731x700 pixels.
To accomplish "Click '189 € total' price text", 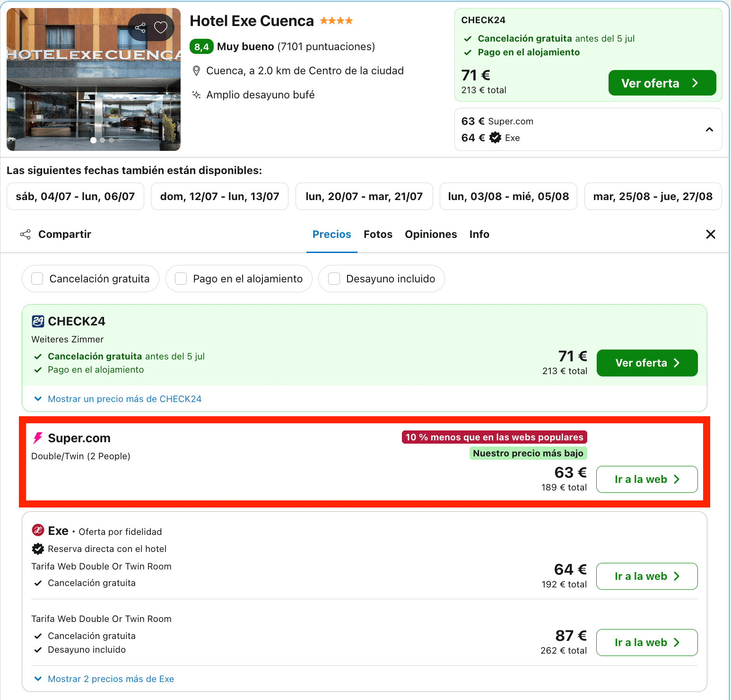I will 564,487.
